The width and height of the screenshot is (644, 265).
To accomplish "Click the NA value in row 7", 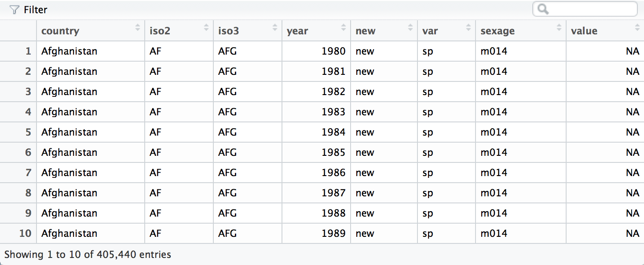I will [632, 173].
